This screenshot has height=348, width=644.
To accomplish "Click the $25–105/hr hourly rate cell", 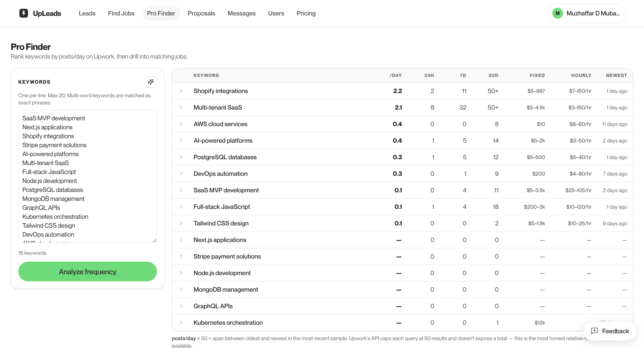I will [x=578, y=190].
